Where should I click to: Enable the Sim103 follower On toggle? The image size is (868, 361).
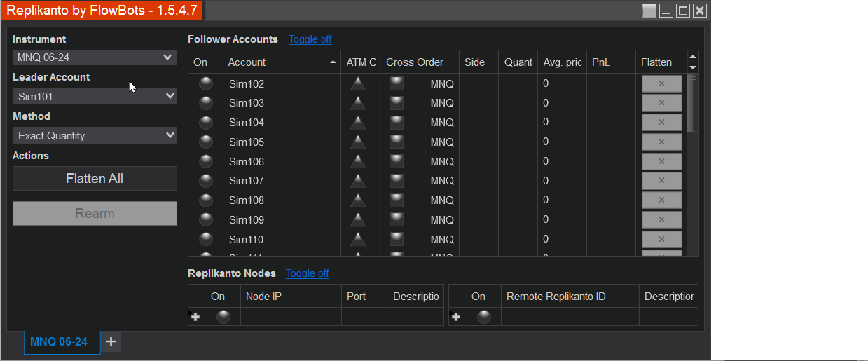[206, 103]
